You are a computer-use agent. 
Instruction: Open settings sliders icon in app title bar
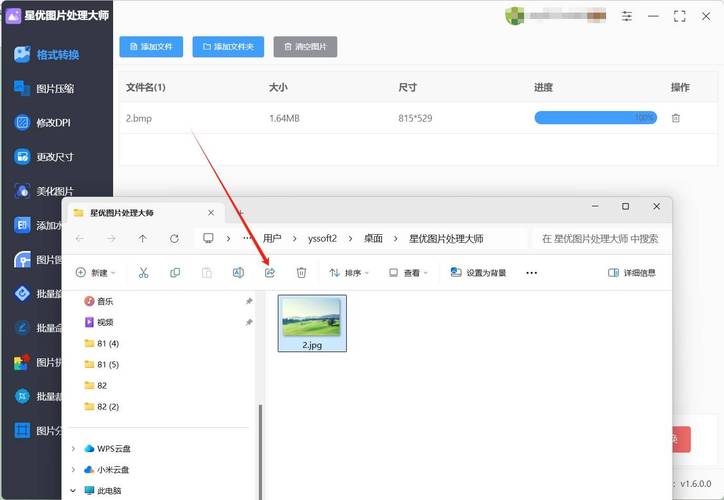[627, 16]
